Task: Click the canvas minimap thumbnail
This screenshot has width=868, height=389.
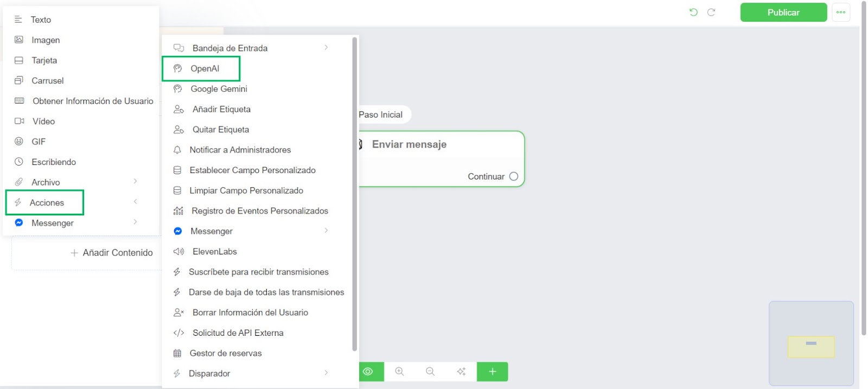Action: coord(811,343)
